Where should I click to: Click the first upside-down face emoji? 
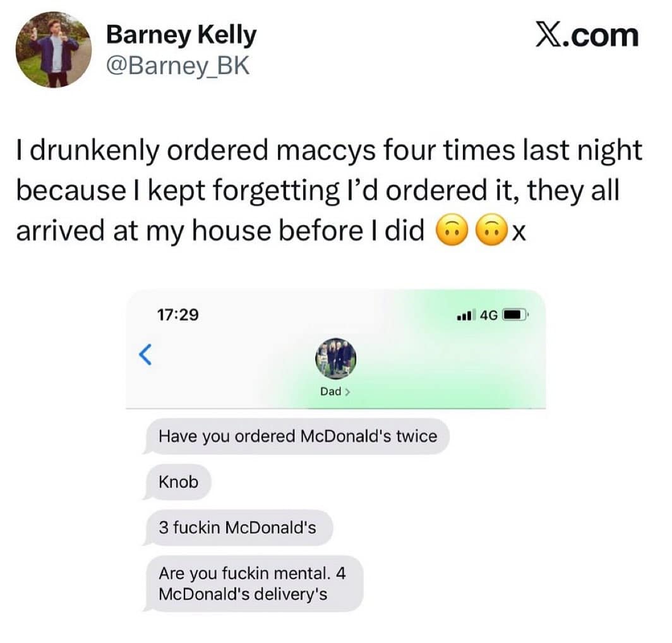click(x=452, y=230)
